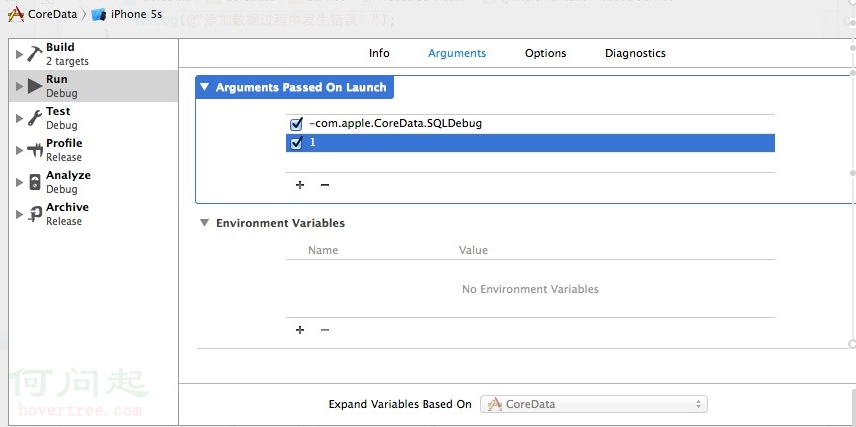
Task: Expand the Build action disclosure triangle
Action: point(20,54)
